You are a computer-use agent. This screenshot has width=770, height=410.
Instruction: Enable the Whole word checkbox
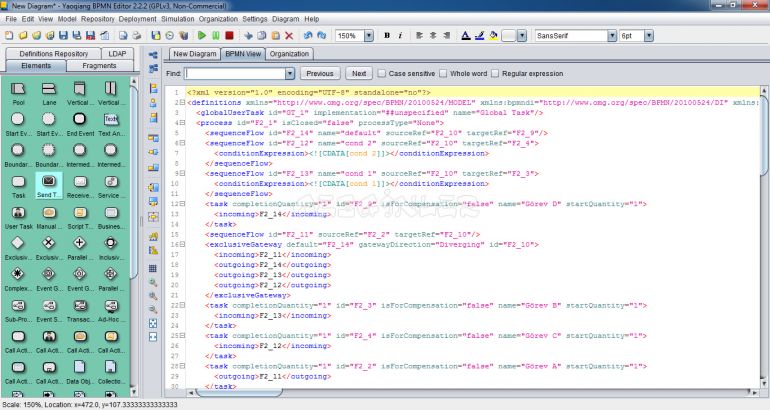(x=443, y=73)
